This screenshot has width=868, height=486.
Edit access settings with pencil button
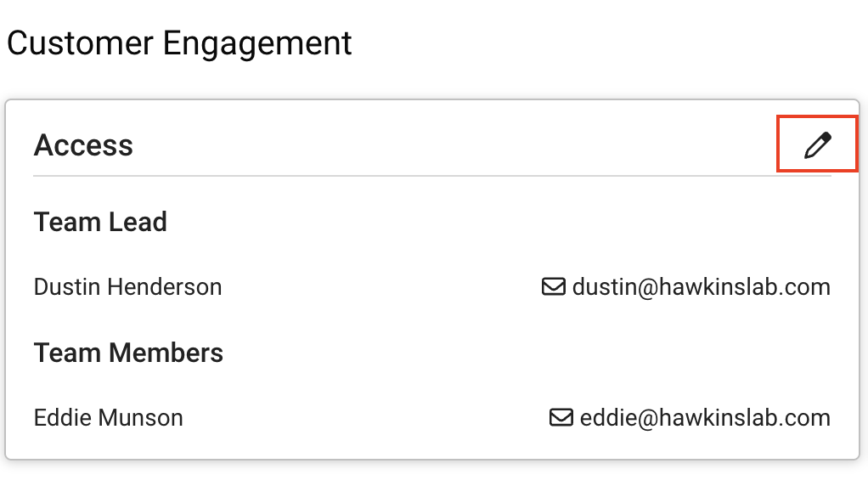(x=818, y=144)
